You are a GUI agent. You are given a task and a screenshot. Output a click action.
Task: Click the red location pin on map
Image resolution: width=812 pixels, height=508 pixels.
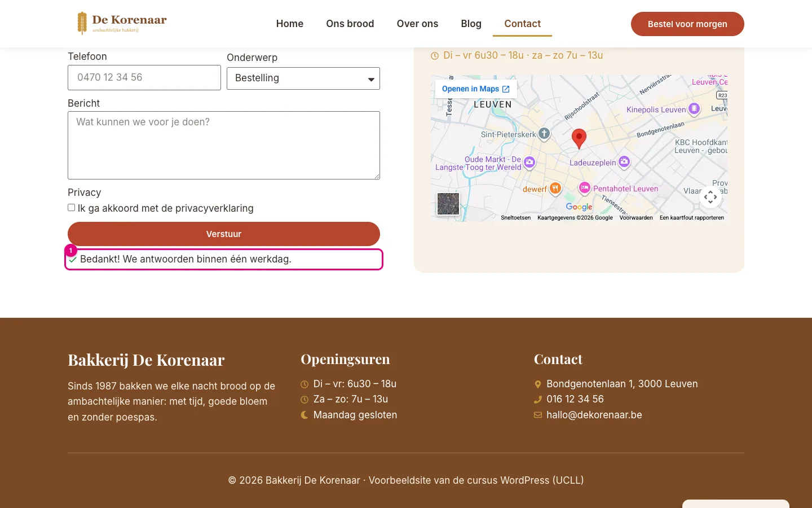click(579, 138)
